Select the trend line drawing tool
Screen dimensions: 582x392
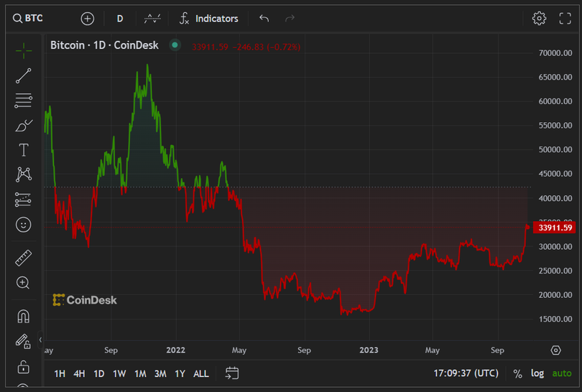[x=24, y=75]
